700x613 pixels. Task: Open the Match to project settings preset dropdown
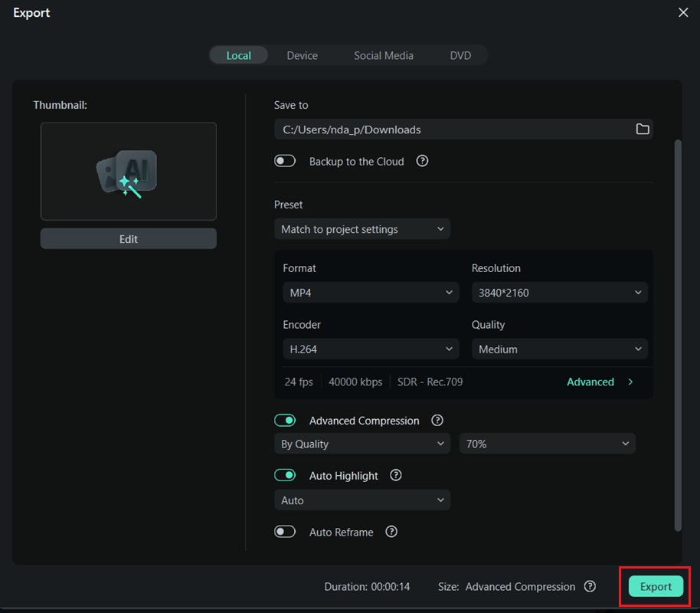[x=361, y=228]
